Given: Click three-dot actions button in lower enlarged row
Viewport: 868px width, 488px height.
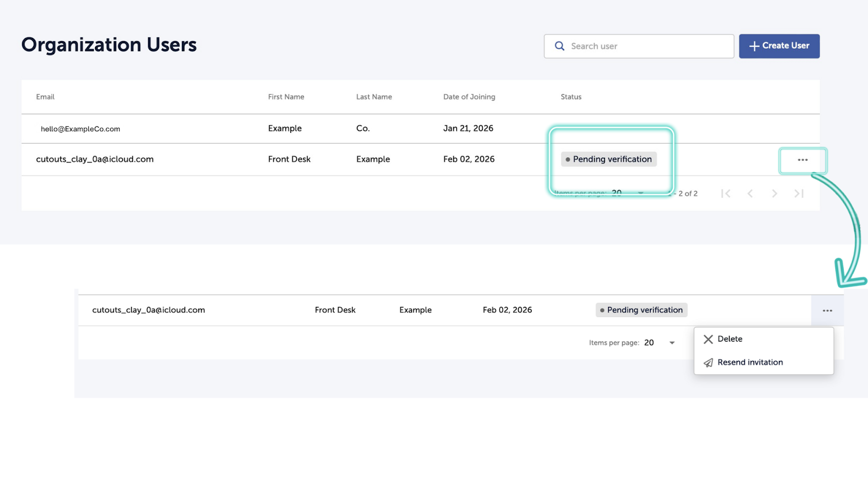Looking at the screenshot, I should [827, 311].
